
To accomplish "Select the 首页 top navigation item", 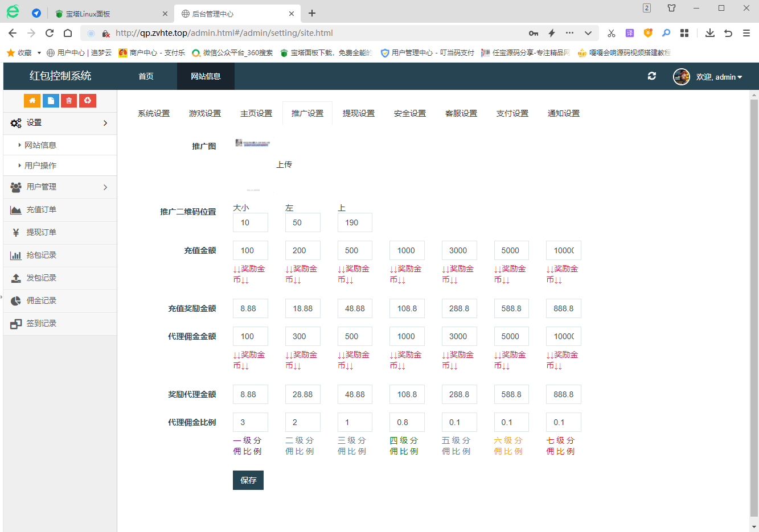I will (146, 76).
